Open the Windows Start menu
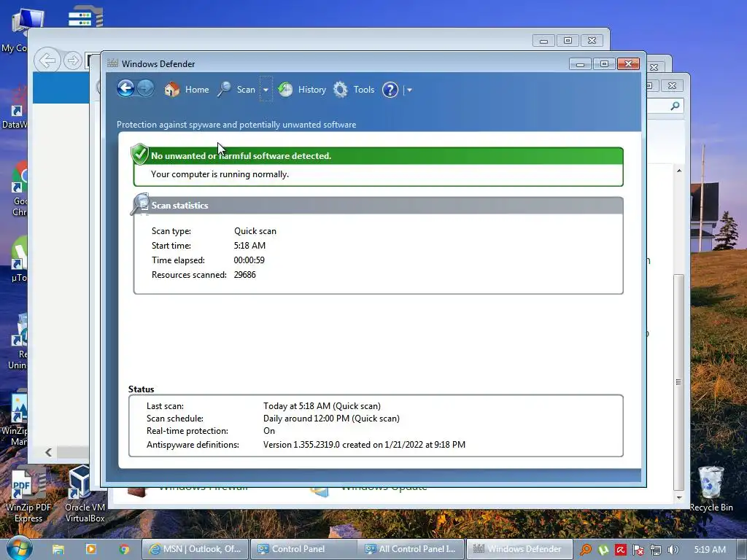 pos(20,548)
